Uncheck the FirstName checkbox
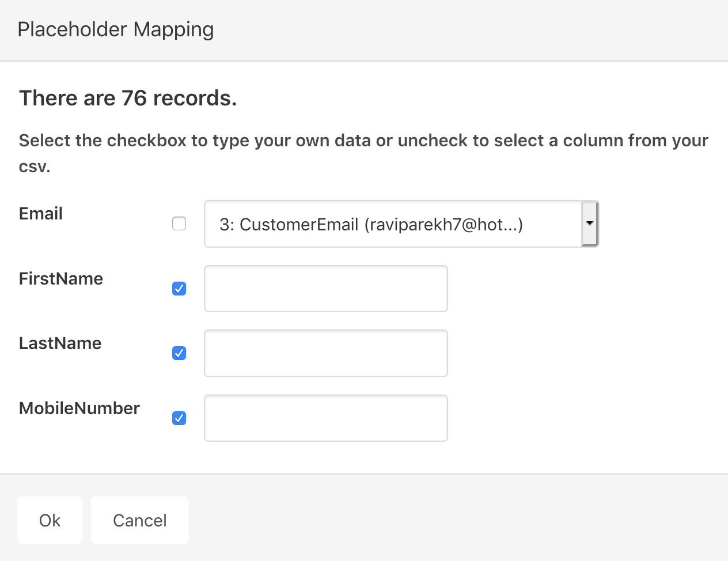The image size is (728, 561). 179,289
